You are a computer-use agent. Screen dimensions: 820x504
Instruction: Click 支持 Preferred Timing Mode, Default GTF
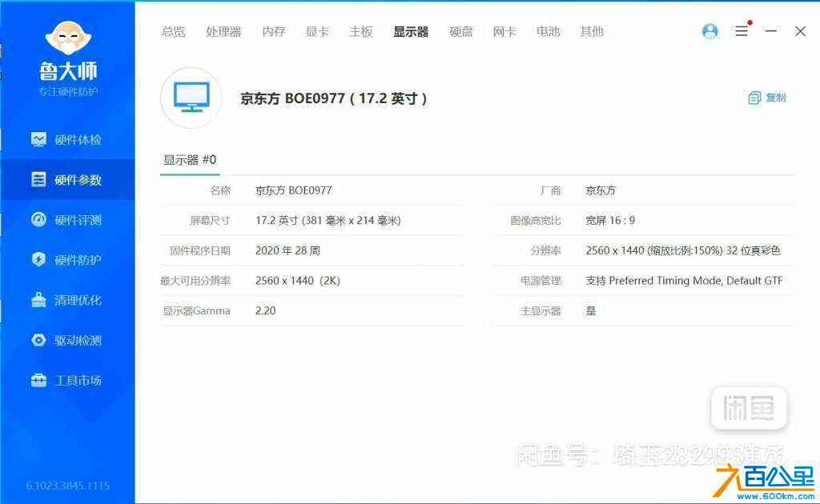click(x=684, y=281)
